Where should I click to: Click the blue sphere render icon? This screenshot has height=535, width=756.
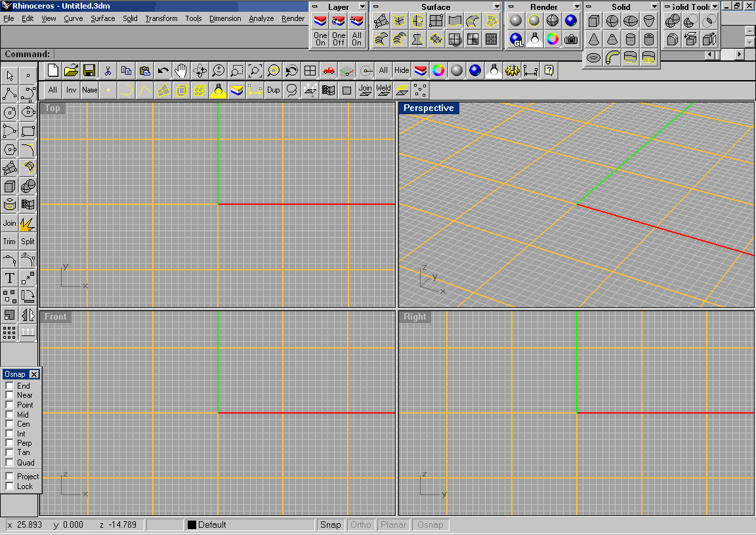coord(571,21)
